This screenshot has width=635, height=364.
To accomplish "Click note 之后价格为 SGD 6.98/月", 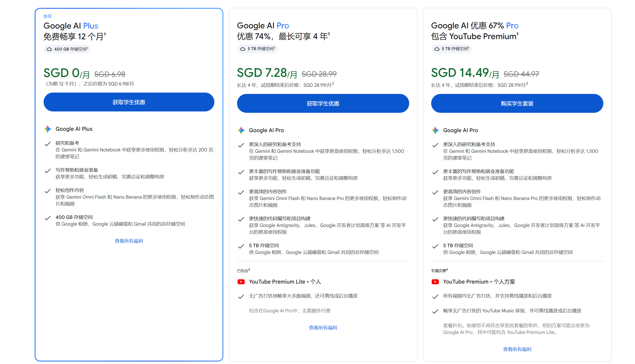I will coord(109,84).
